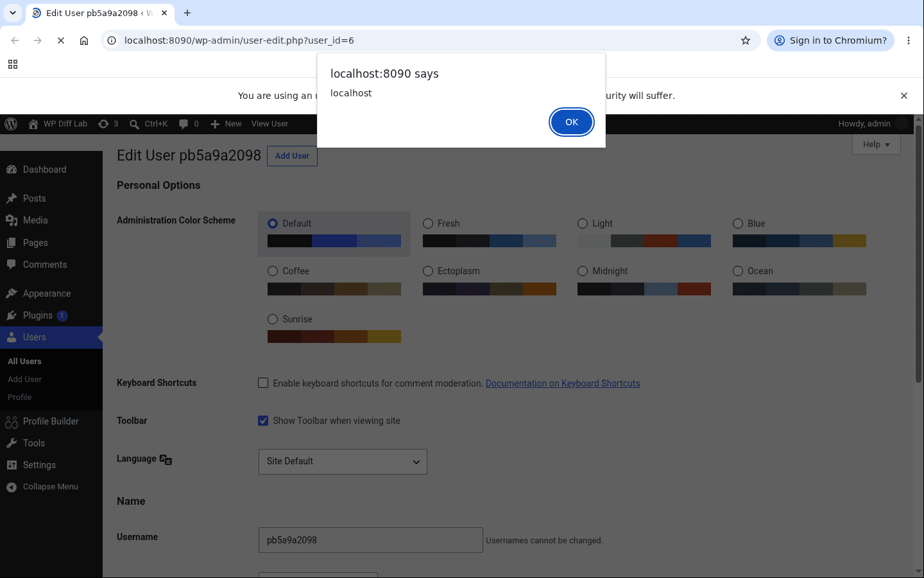Click the Comments sidebar menu item
The height and width of the screenshot is (578, 924).
tap(51, 265)
